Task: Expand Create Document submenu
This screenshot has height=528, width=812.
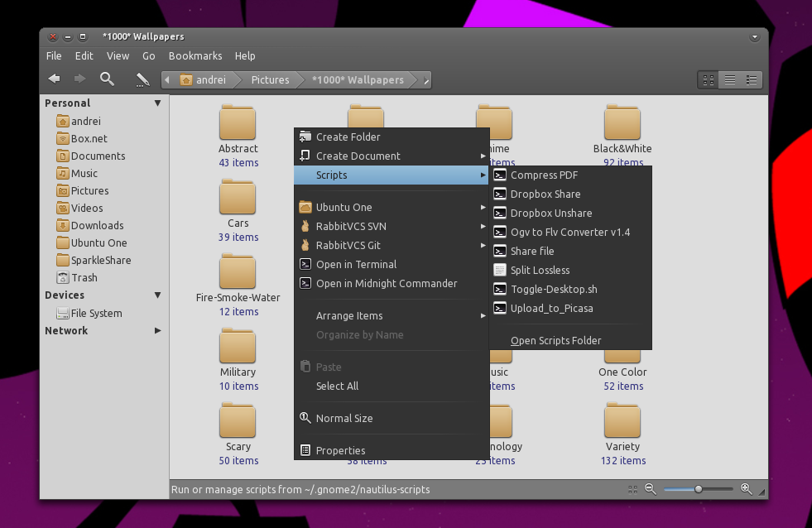Action: tap(392, 156)
